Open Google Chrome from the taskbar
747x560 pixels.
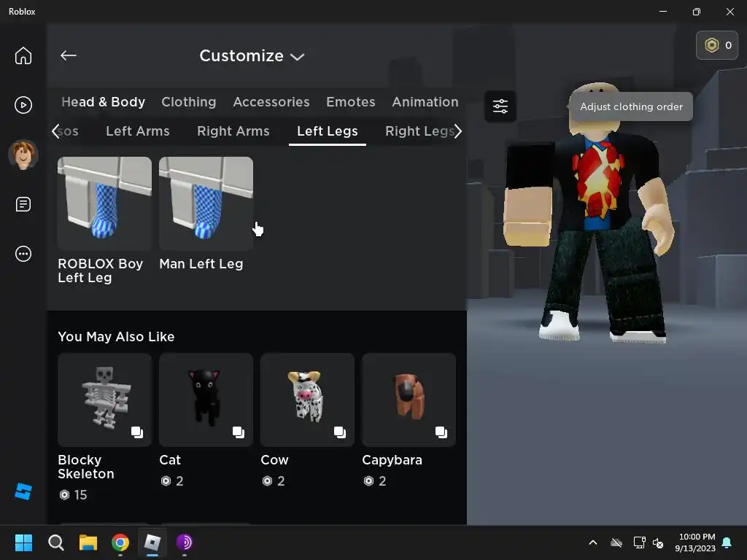(120, 542)
